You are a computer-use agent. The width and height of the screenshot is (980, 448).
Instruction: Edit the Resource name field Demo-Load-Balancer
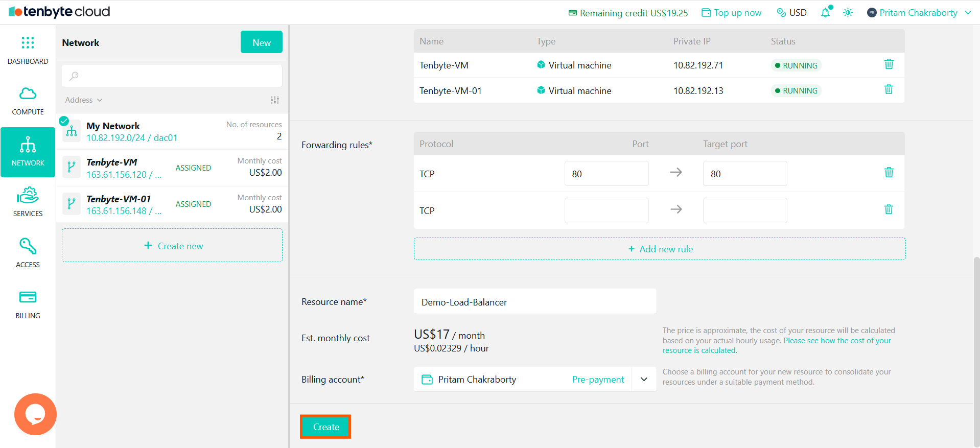(535, 301)
